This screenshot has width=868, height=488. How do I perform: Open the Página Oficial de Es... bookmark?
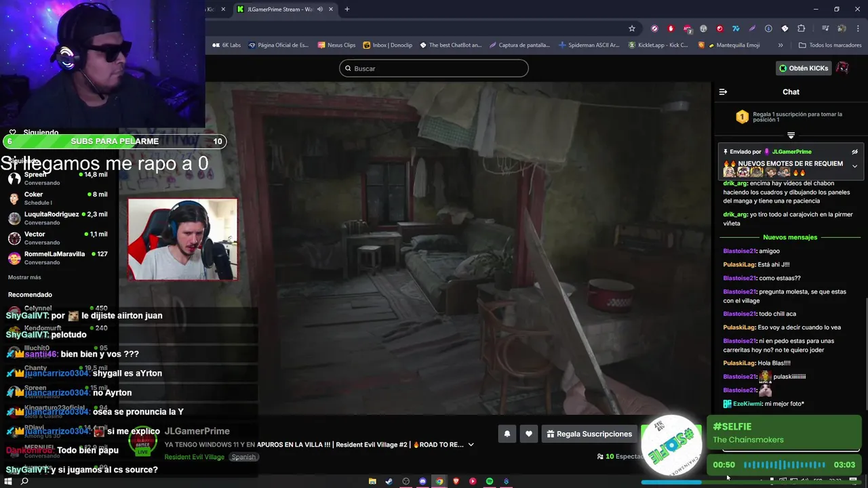pos(279,45)
